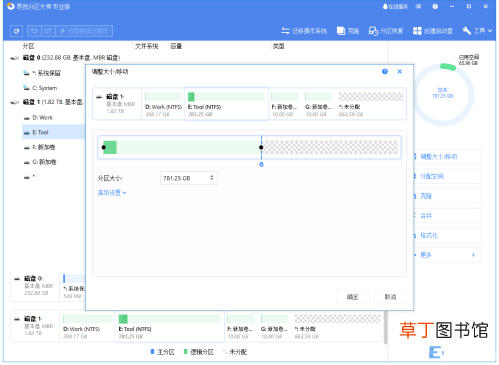Close the 调整大小/移动 dialog
The width and height of the screenshot is (499, 365).
(x=400, y=71)
